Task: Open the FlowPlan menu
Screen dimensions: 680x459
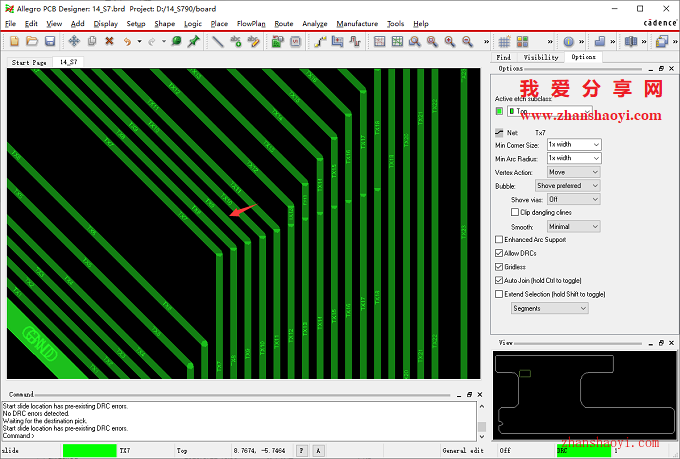Action: pos(251,24)
